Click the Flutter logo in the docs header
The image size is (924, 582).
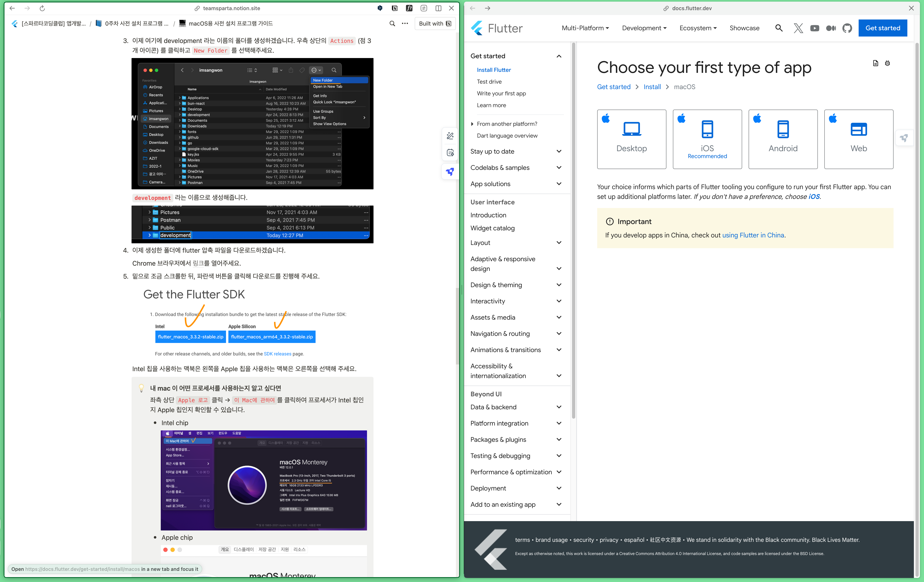point(497,28)
